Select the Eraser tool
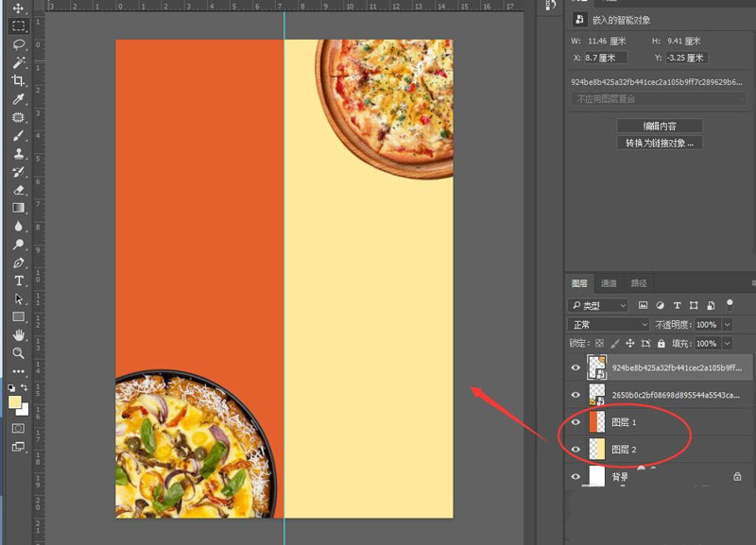The width and height of the screenshot is (756, 545). click(18, 190)
